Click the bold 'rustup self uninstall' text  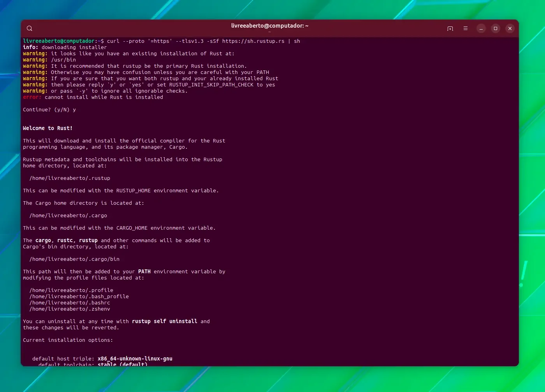pyautogui.click(x=165, y=322)
